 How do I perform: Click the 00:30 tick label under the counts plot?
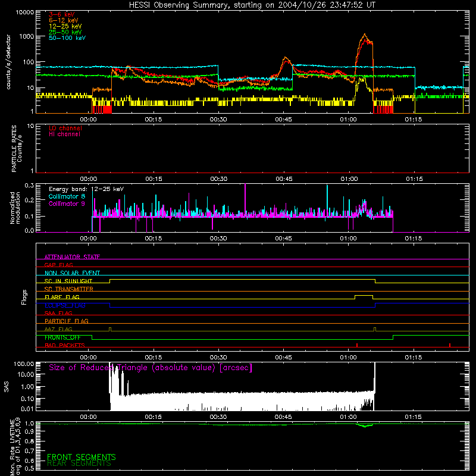click(x=218, y=120)
